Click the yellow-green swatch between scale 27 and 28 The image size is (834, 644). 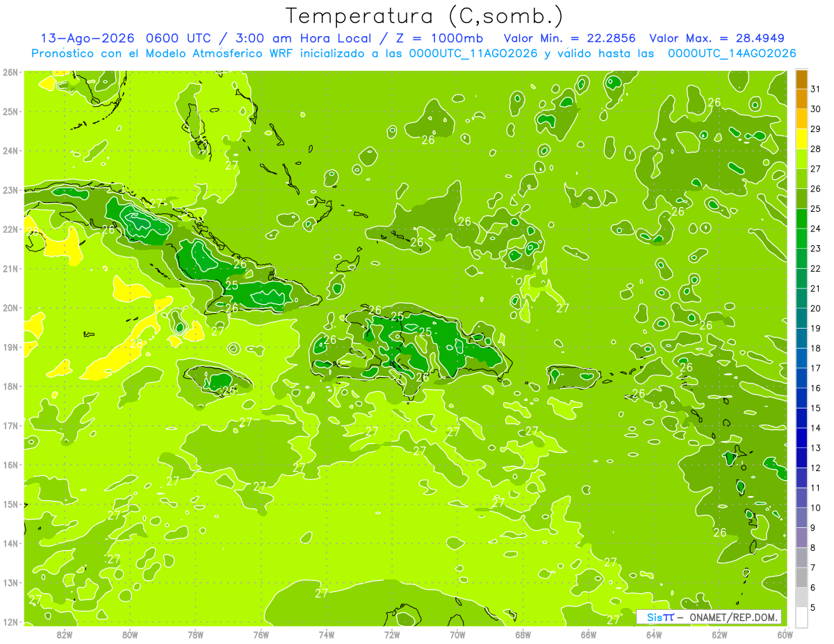[x=801, y=159]
